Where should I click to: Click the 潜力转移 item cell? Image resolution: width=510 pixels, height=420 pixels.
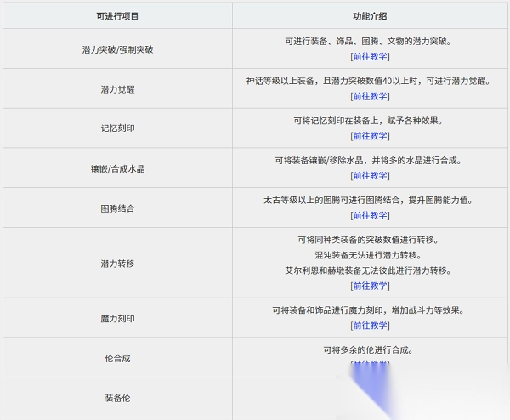click(117, 264)
